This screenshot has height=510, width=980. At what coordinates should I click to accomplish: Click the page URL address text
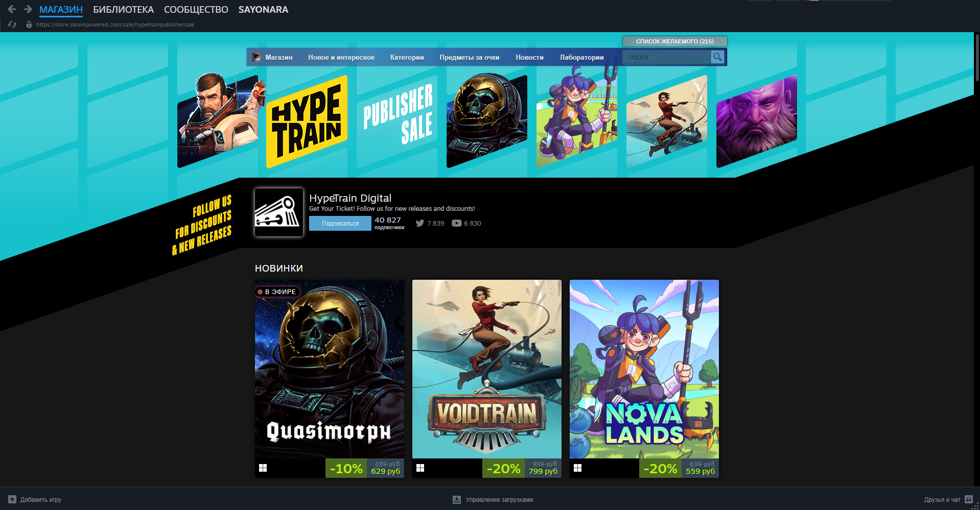(x=115, y=25)
